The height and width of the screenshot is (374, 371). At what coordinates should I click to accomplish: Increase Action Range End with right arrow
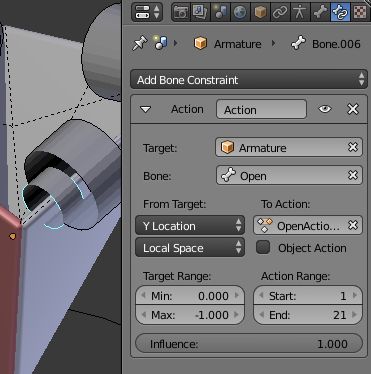tap(355, 314)
